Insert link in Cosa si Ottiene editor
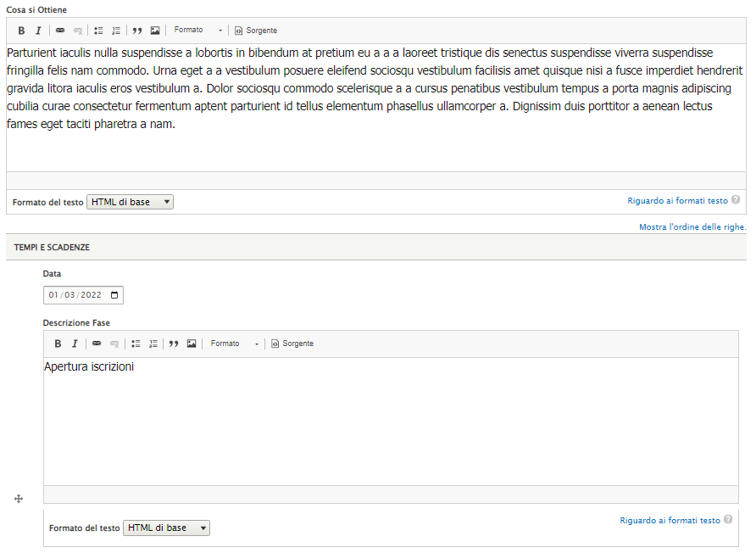Viewport: 756px width, 553px height. [60, 31]
